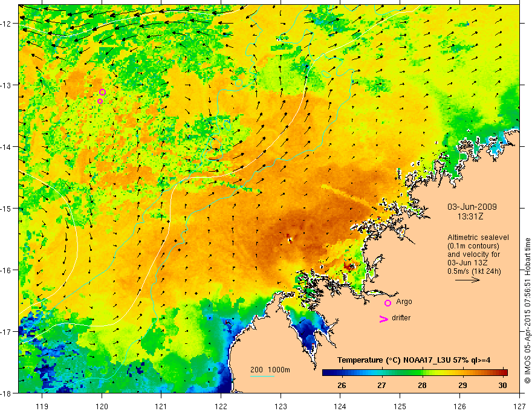Screen dimensions: 532x411
Task: Click longitude axis label 126
Action: [459, 406]
